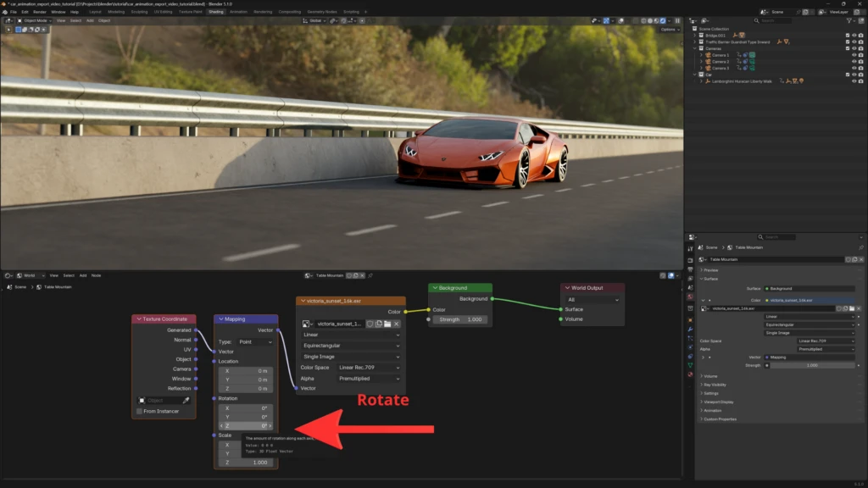Viewport: 868px width, 488px height.
Task: Click Mapping Location X value field
Action: pyautogui.click(x=247, y=371)
